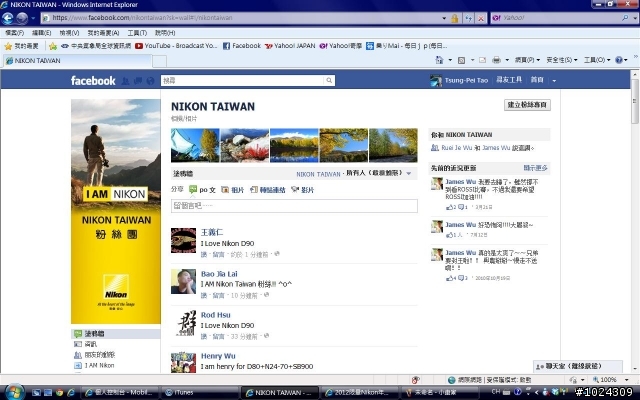640x400 pixels.
Task: Open a new blank browser tab
Action: point(159,61)
